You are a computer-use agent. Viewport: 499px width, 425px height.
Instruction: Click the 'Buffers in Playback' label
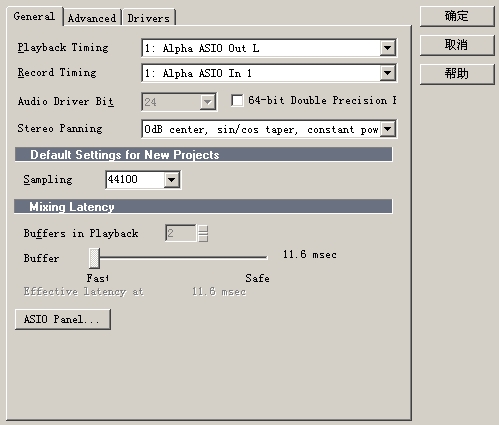click(x=81, y=233)
